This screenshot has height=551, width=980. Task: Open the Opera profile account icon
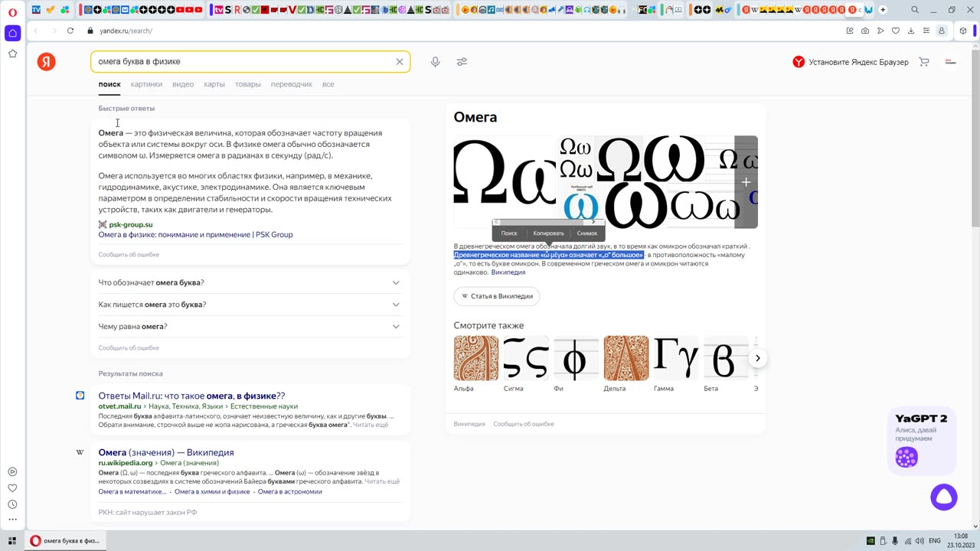coord(942,31)
